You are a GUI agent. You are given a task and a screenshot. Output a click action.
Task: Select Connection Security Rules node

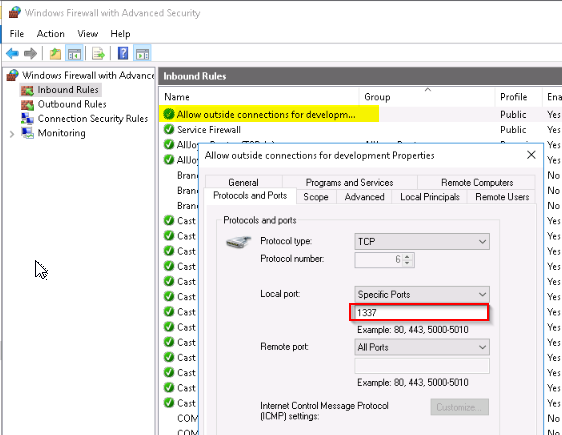point(84,119)
